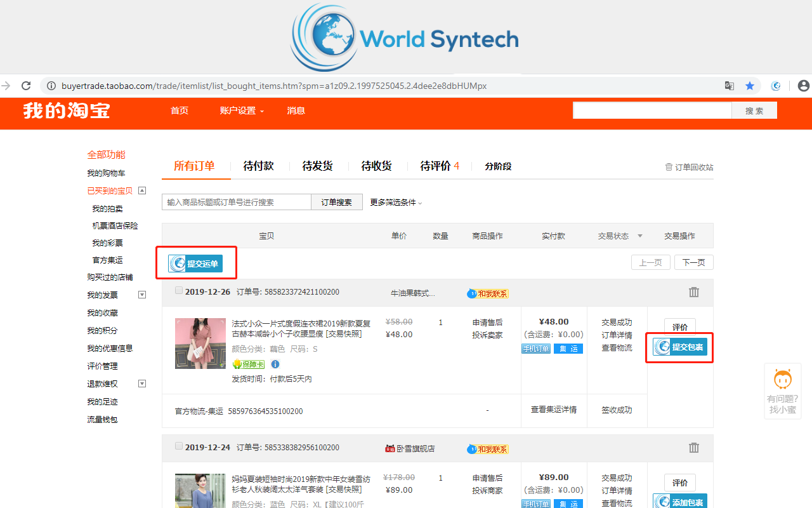The image size is (812, 508).
Task: Switch to the 所有订单 tab
Action: (194, 166)
